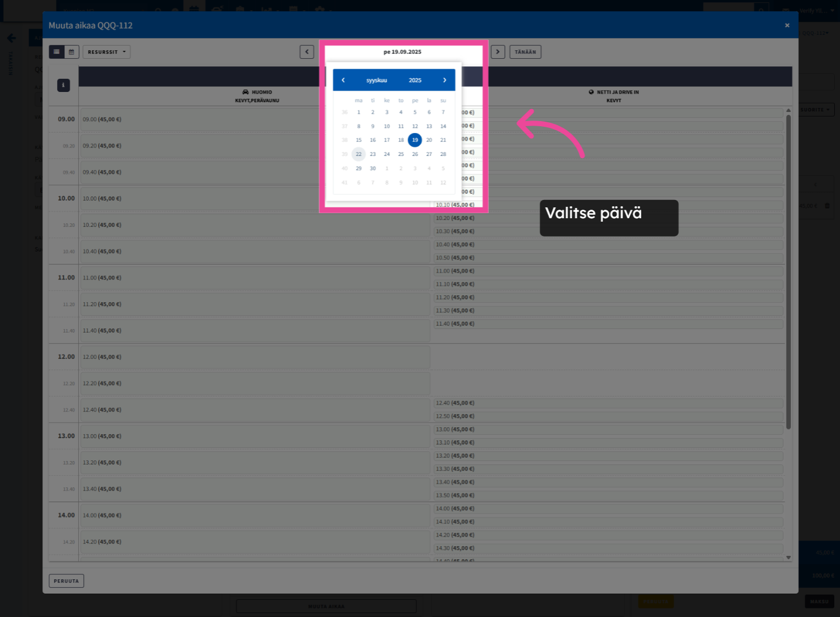Choose day 17 in the calendar

(387, 140)
